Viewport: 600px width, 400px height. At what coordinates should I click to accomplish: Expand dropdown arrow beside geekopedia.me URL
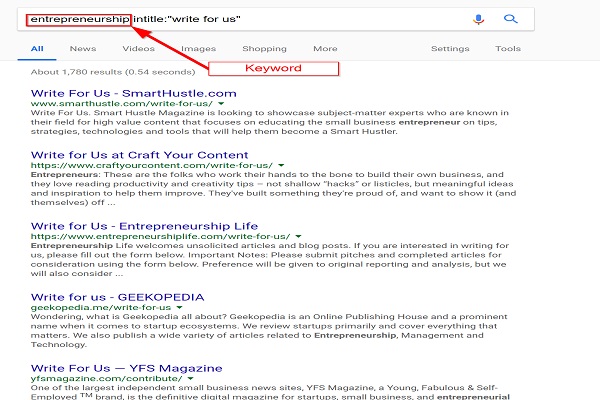[179, 307]
